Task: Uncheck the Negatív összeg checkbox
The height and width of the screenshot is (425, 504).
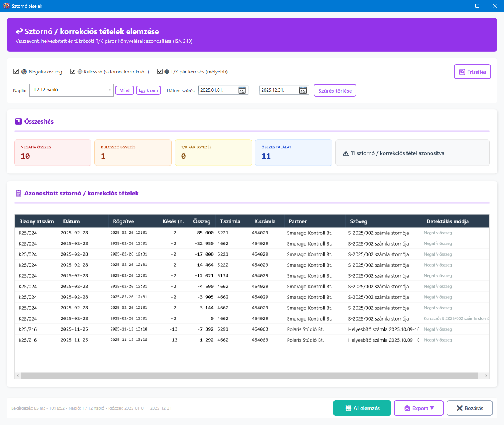Action: coord(16,72)
